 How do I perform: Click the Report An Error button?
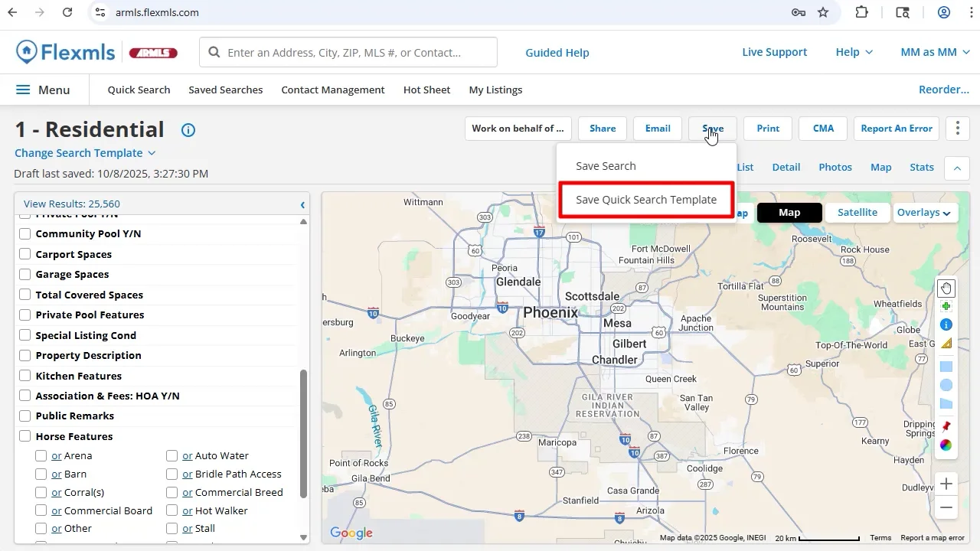897,129
